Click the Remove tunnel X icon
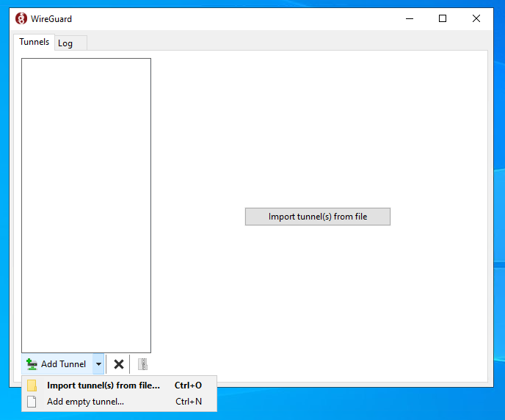This screenshot has width=505, height=420. pos(118,364)
